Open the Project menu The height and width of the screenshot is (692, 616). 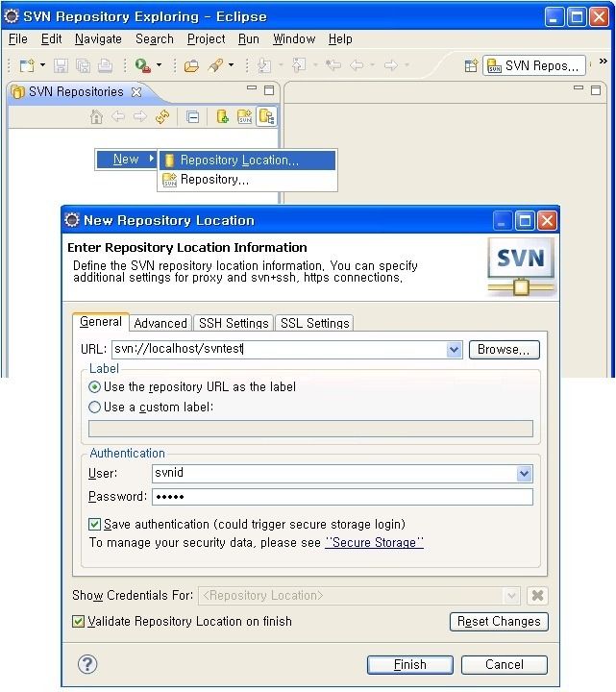(x=206, y=39)
